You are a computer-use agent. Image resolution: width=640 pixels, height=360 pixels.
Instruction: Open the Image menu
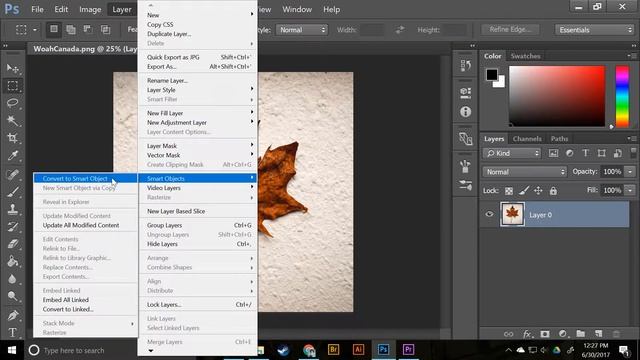[x=90, y=9]
